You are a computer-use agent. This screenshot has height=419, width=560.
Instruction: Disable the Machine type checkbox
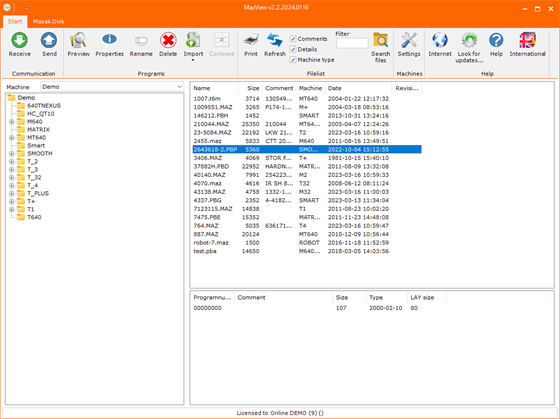(x=293, y=60)
